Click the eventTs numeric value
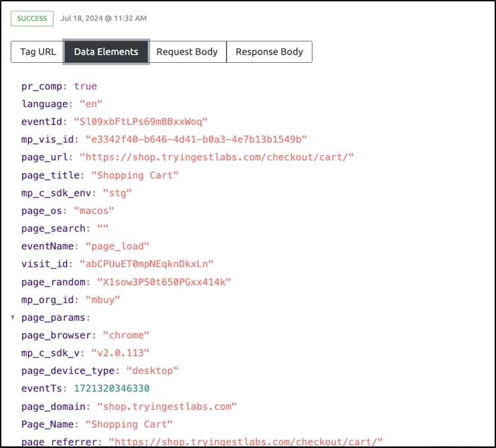 pyautogui.click(x=112, y=388)
